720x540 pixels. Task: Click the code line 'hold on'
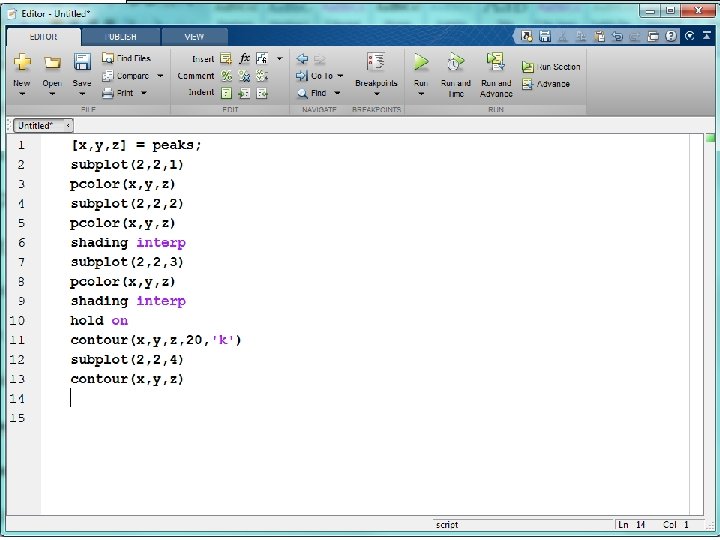tap(99, 321)
